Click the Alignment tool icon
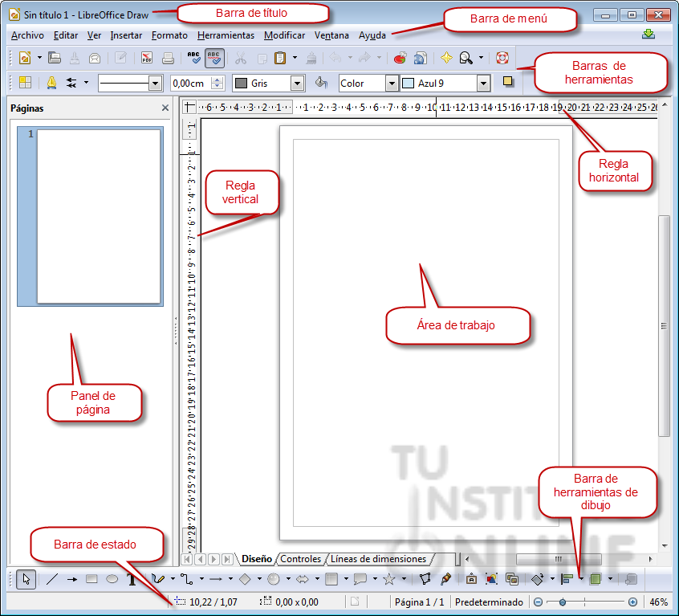Screen dimensions: 679x616 [567, 579]
